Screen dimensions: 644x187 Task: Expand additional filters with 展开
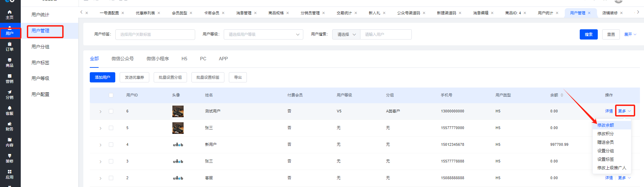pos(630,34)
